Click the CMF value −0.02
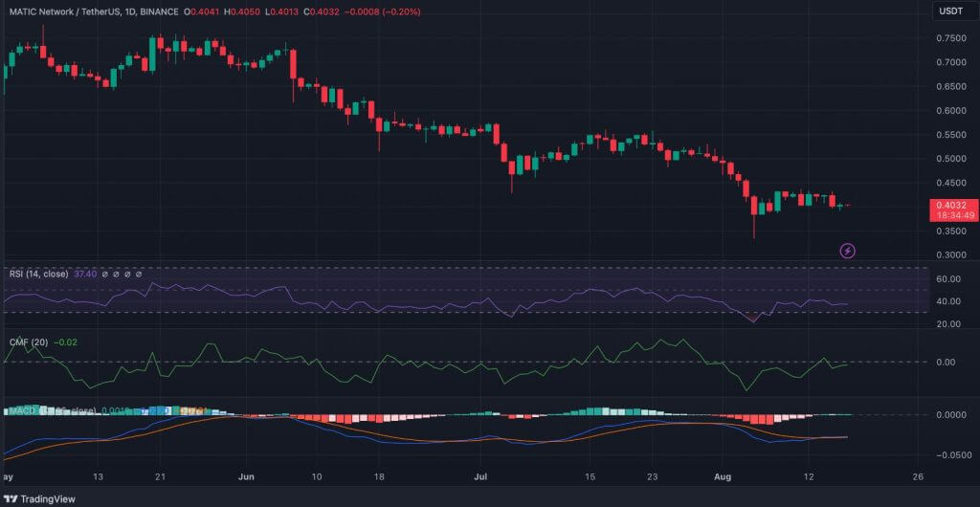 coord(65,342)
